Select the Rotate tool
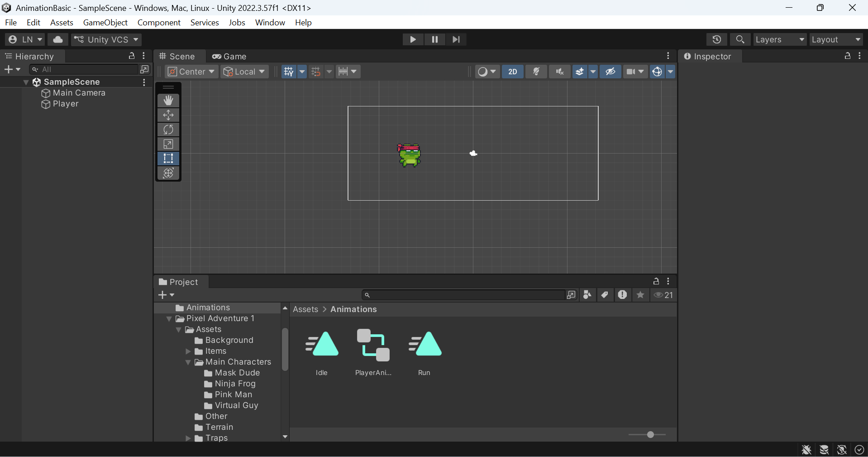Screen dimensions: 868x457 168,130
